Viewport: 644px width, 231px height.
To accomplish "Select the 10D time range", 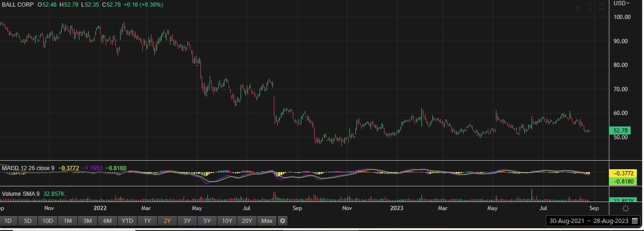I will (x=47, y=221).
